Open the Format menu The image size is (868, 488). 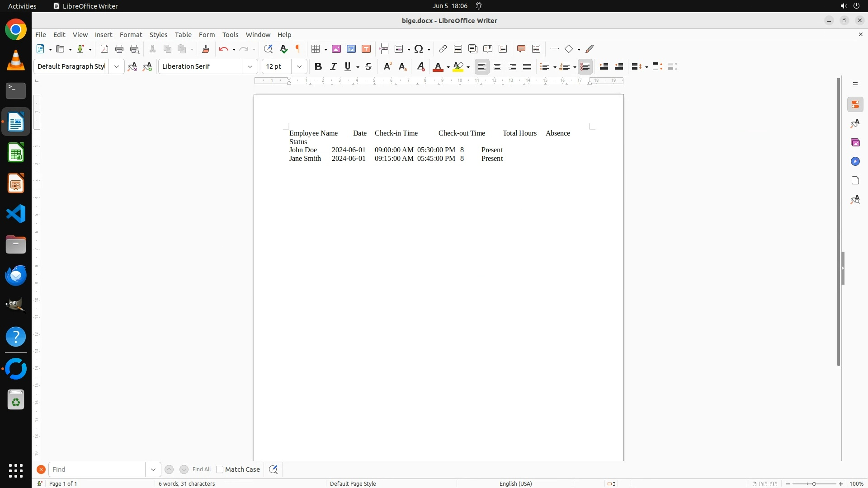pyautogui.click(x=131, y=34)
